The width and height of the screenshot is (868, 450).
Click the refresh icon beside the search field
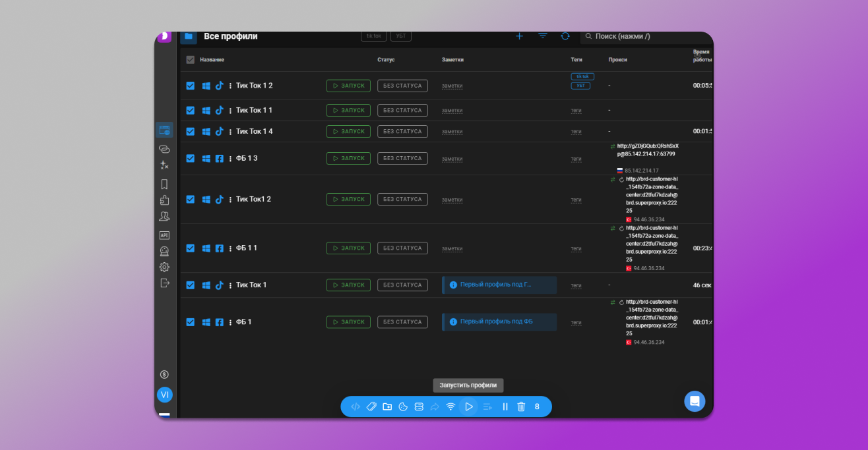(565, 36)
